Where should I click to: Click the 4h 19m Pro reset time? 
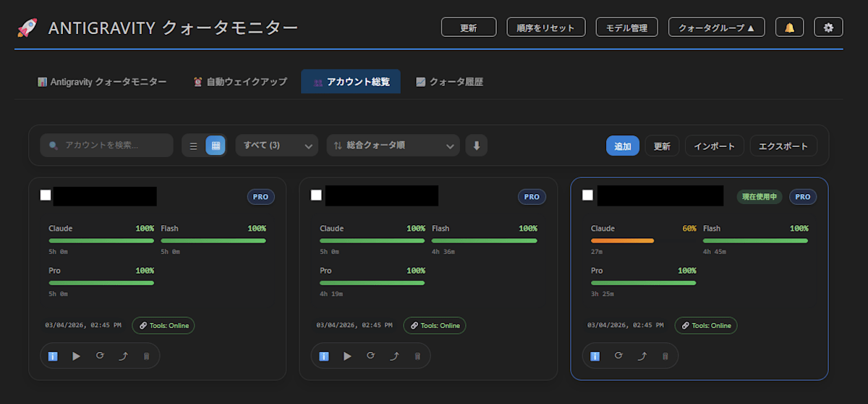pos(330,294)
